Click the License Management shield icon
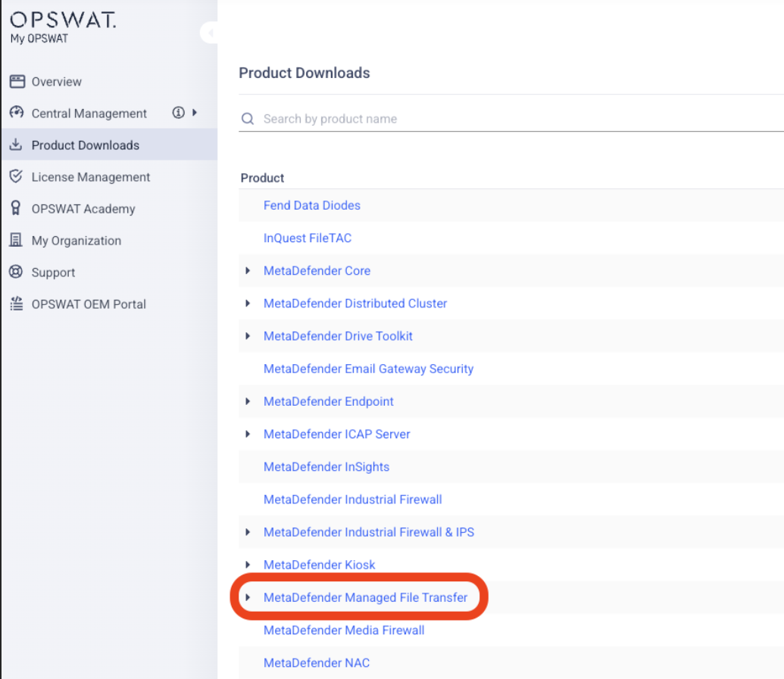Viewport: 784px width, 679px height. point(17,176)
